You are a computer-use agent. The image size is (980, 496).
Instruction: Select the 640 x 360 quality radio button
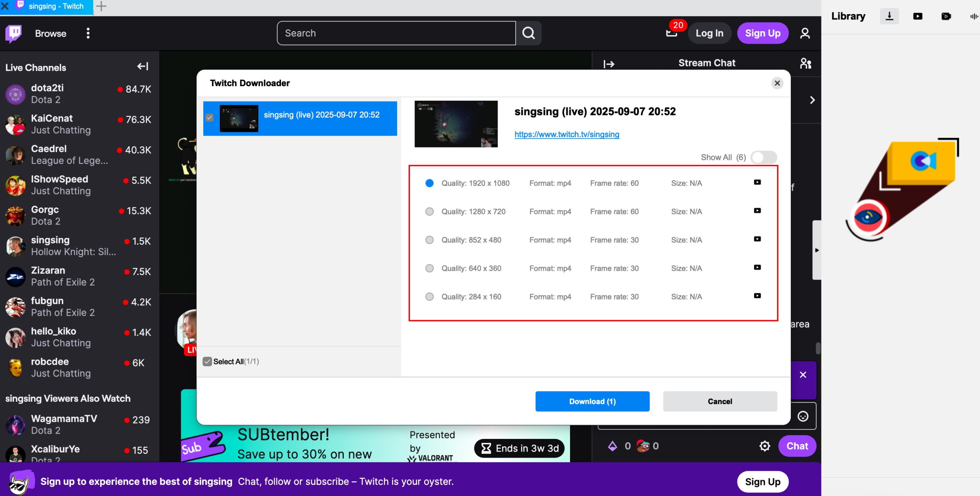click(x=430, y=268)
